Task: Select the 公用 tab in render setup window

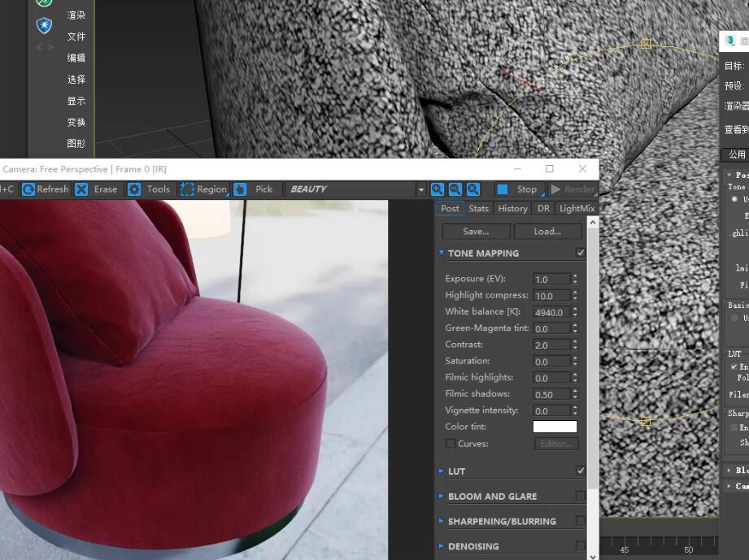Action: click(x=737, y=154)
